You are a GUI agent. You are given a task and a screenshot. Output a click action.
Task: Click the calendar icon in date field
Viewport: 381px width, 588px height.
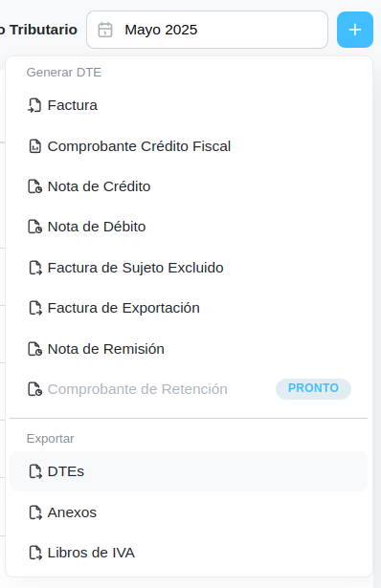coord(105,30)
